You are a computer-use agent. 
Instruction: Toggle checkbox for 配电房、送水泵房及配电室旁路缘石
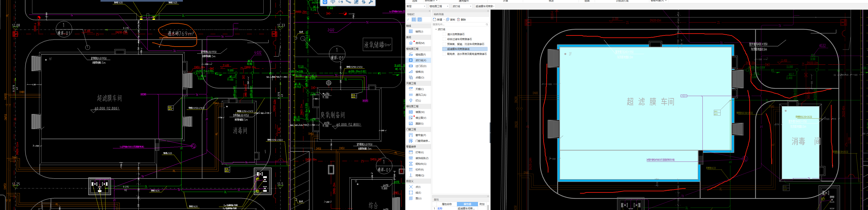click(444, 54)
